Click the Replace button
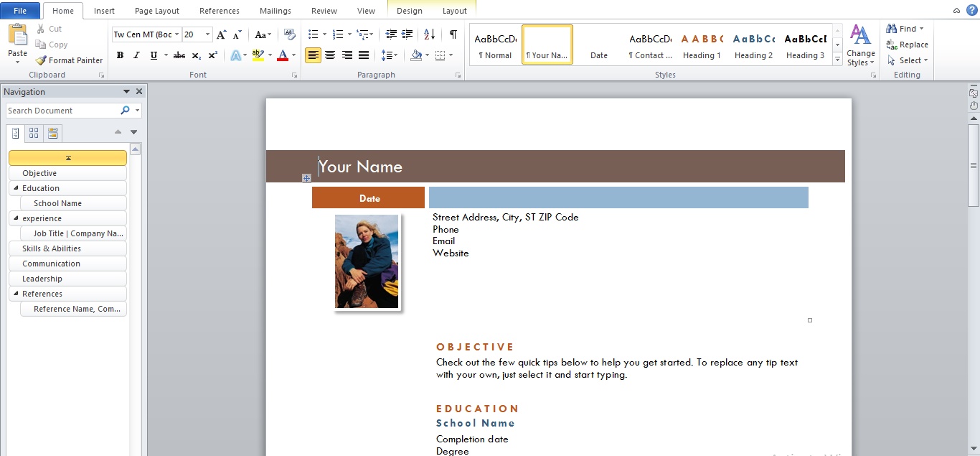Viewport: 980px width, 456px height. 908,44
